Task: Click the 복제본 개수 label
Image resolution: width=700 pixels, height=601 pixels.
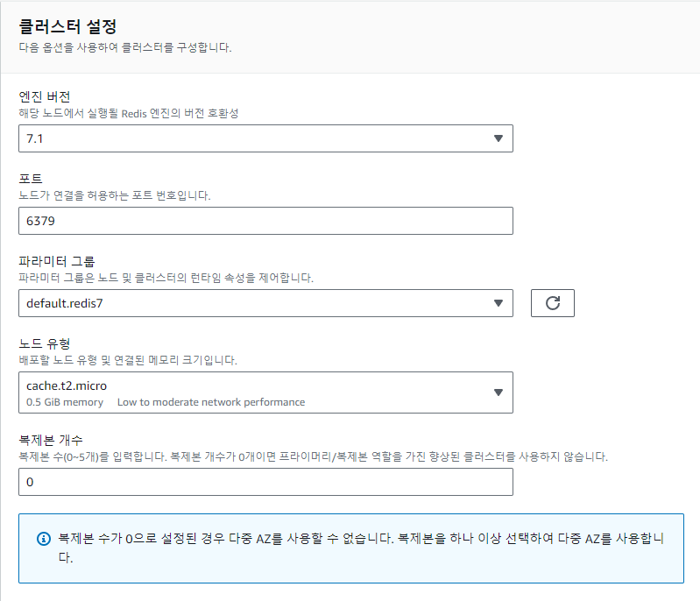Action: coord(51,440)
